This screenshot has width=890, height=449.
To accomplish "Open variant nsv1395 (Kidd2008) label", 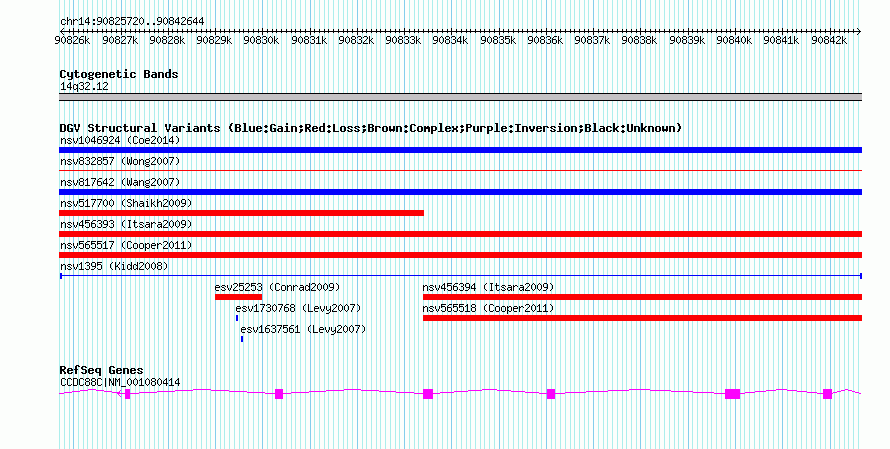I will [x=114, y=266].
